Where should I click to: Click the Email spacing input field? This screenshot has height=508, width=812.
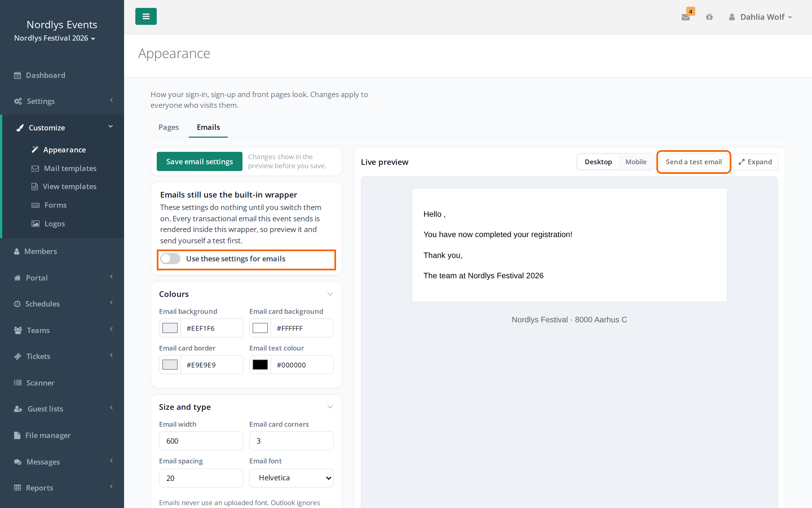(x=201, y=478)
